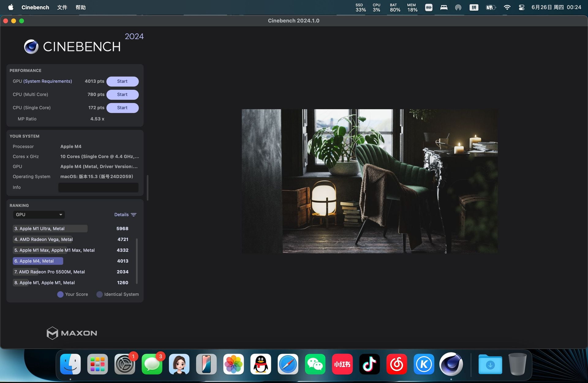
Task: Click the MEM 18% status item
Action: tap(412, 7)
